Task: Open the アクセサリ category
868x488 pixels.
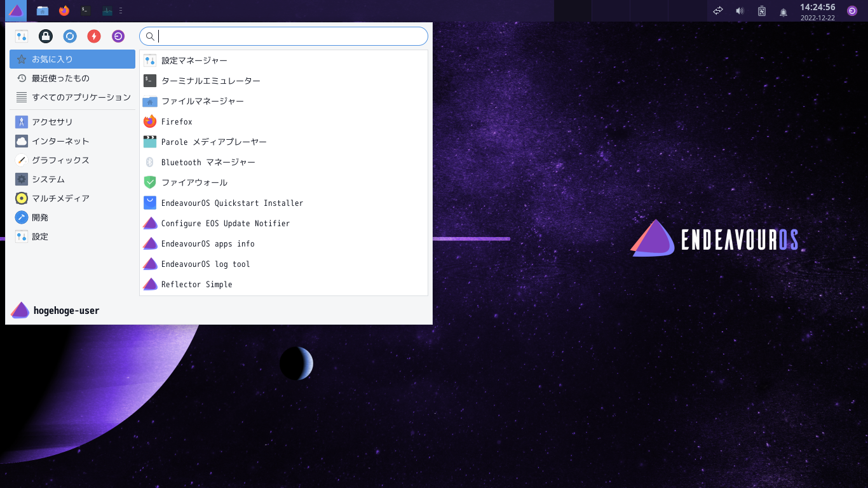Action: point(72,122)
